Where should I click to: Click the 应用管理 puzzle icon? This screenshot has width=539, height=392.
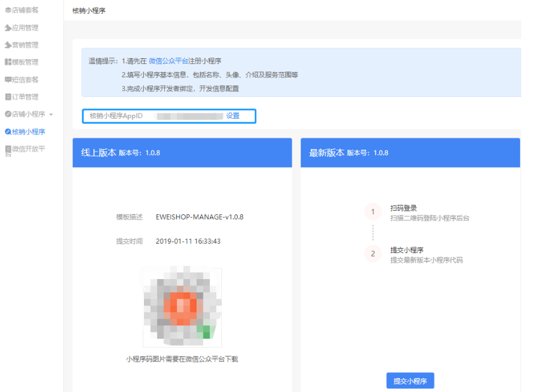8,28
